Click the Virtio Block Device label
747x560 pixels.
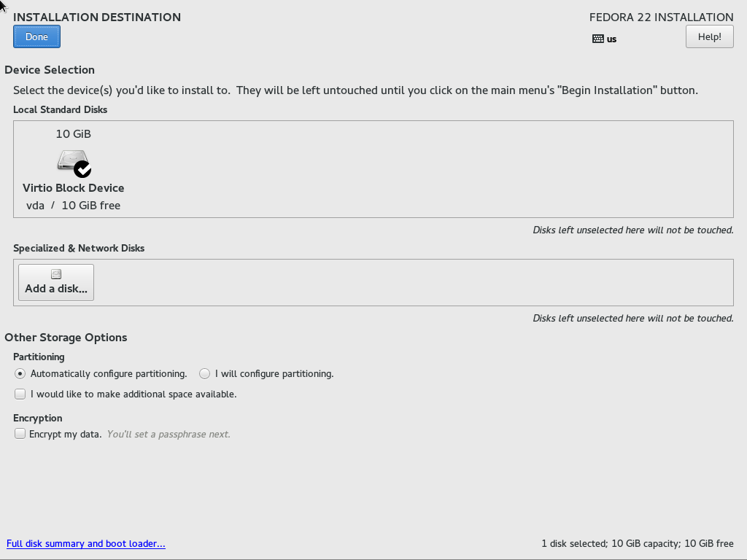click(74, 188)
